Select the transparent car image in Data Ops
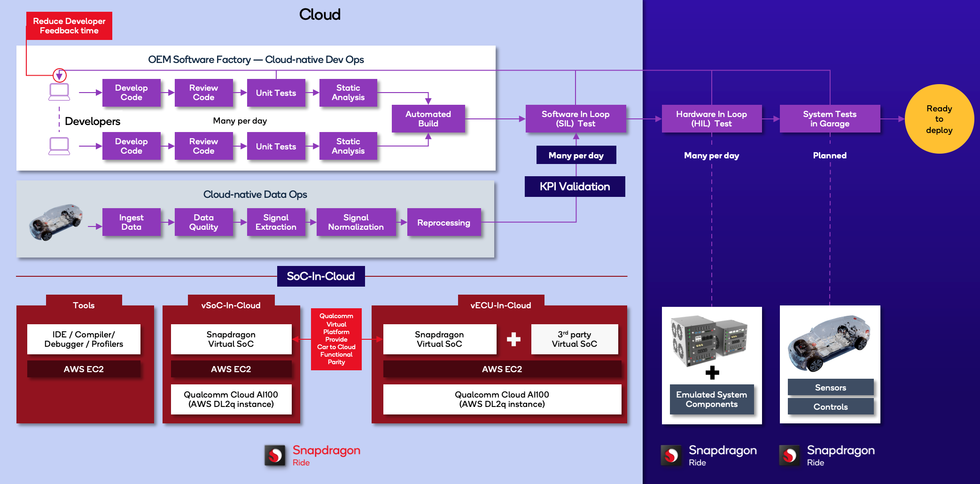Viewport: 980px width, 484px height. coord(55,222)
